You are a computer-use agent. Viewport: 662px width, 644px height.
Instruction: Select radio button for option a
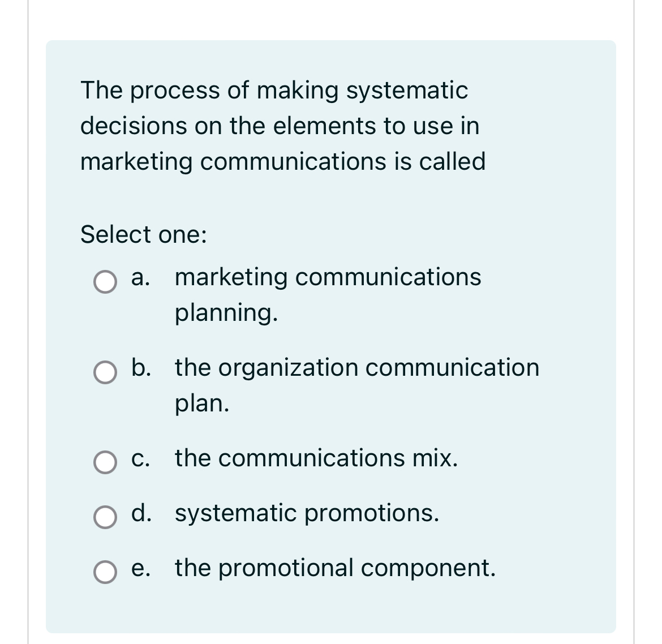click(x=105, y=283)
